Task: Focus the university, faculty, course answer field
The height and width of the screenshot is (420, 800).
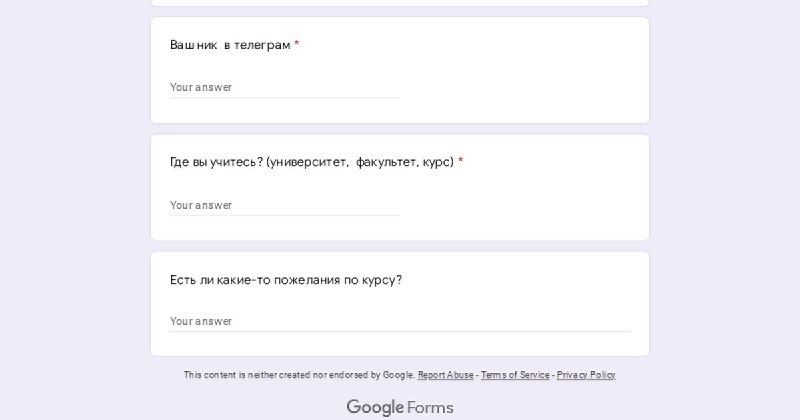Action: pyautogui.click(x=285, y=205)
